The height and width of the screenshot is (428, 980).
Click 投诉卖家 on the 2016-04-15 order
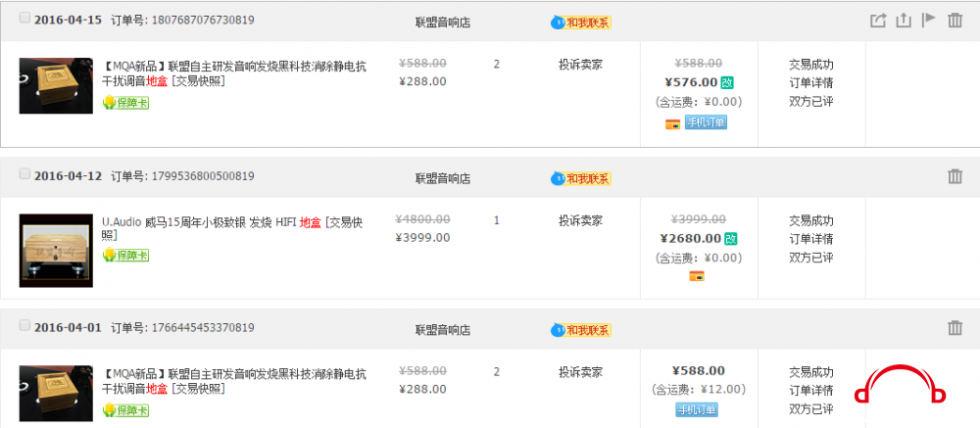(580, 65)
